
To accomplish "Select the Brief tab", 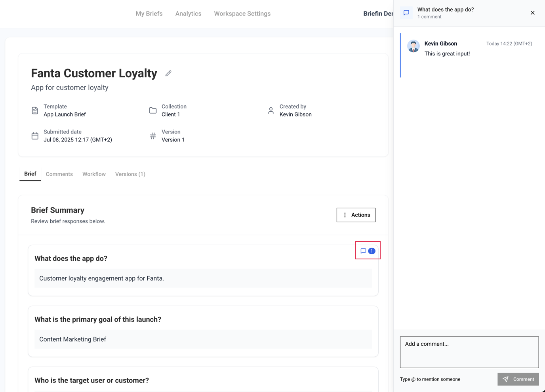I will 30,174.
